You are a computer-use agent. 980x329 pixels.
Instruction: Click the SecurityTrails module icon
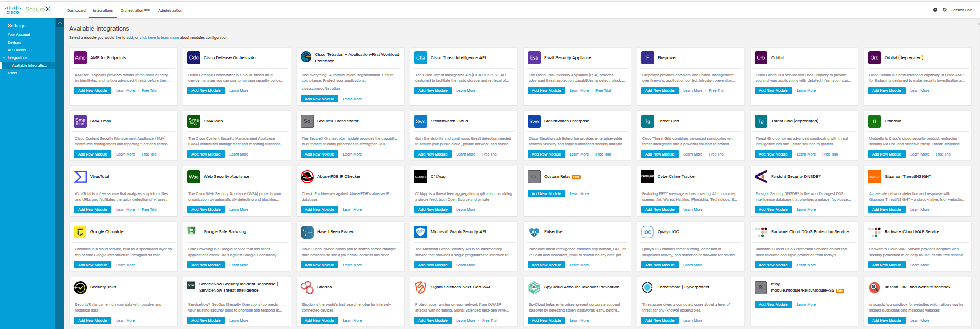(x=80, y=287)
